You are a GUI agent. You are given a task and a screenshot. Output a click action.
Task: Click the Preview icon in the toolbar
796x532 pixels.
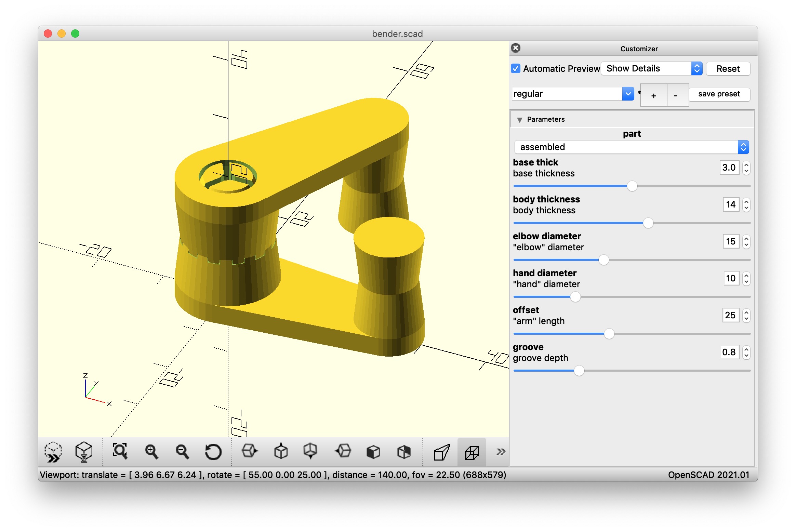point(53,452)
